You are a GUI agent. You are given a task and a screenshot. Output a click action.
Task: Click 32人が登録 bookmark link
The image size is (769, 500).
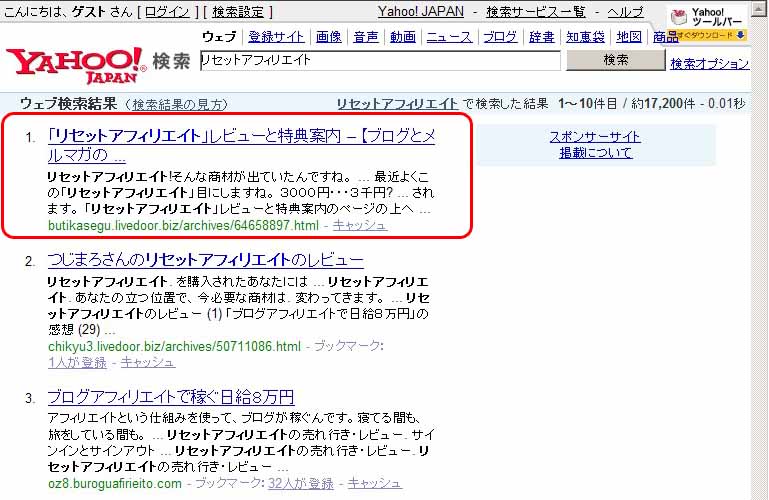[301, 484]
